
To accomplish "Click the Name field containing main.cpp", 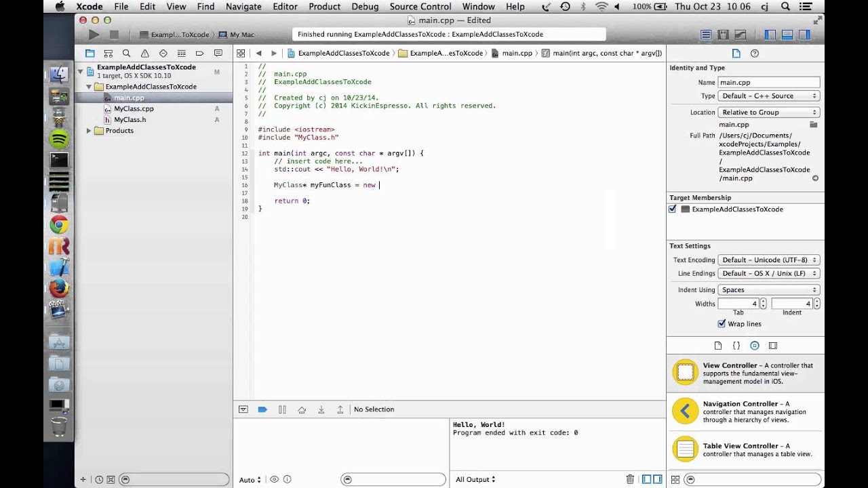I will click(x=768, y=82).
